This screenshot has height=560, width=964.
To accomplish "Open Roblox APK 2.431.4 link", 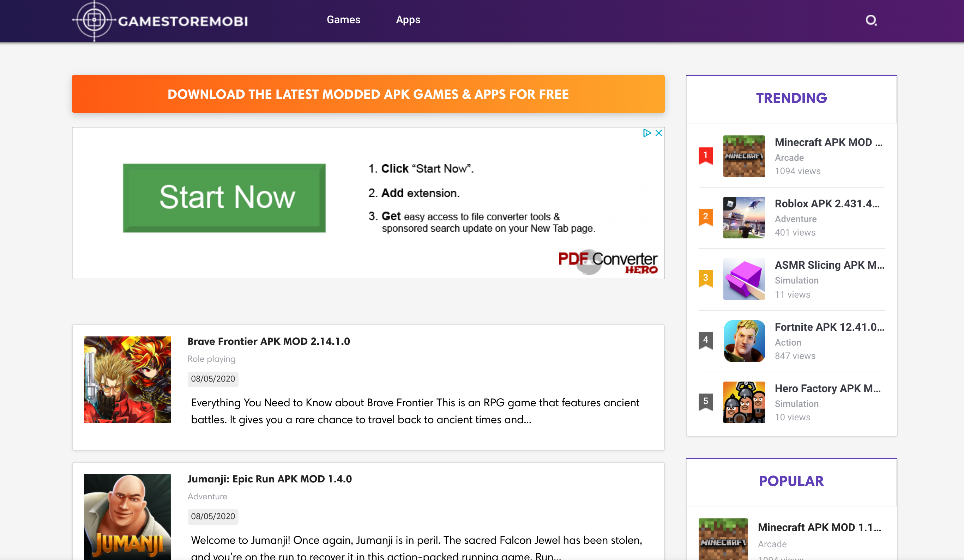I will coord(827,203).
